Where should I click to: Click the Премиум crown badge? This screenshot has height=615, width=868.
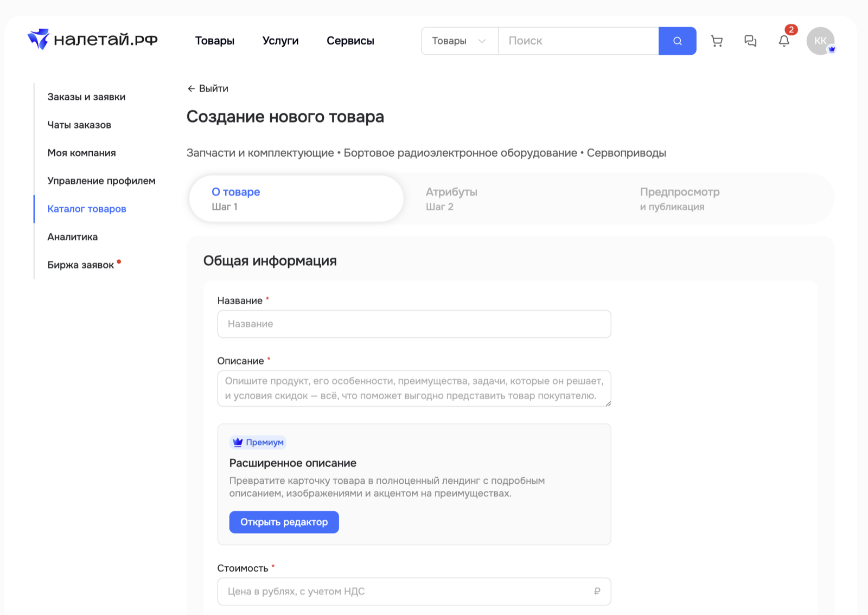pos(258,442)
